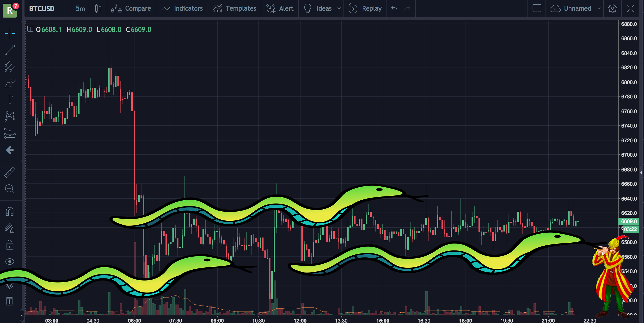Click the open value O 6608.1
The image size is (644, 323).
tap(49, 30)
